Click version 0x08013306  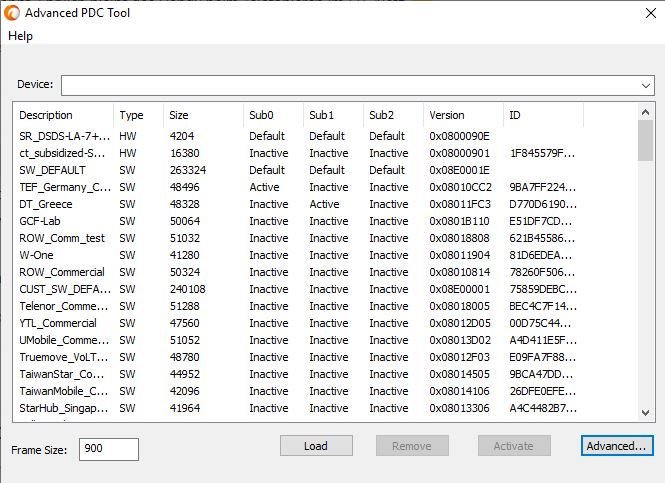459,408
